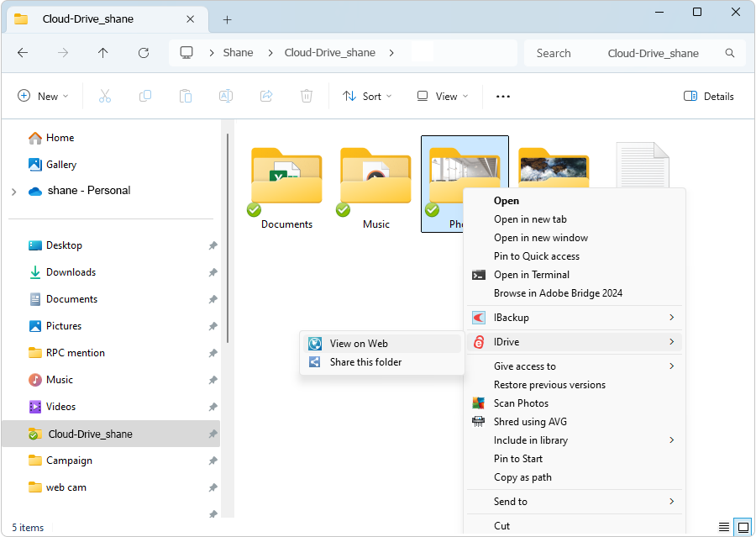Click the chevron after Cloud-Drive_shane in address bar

[x=391, y=53]
